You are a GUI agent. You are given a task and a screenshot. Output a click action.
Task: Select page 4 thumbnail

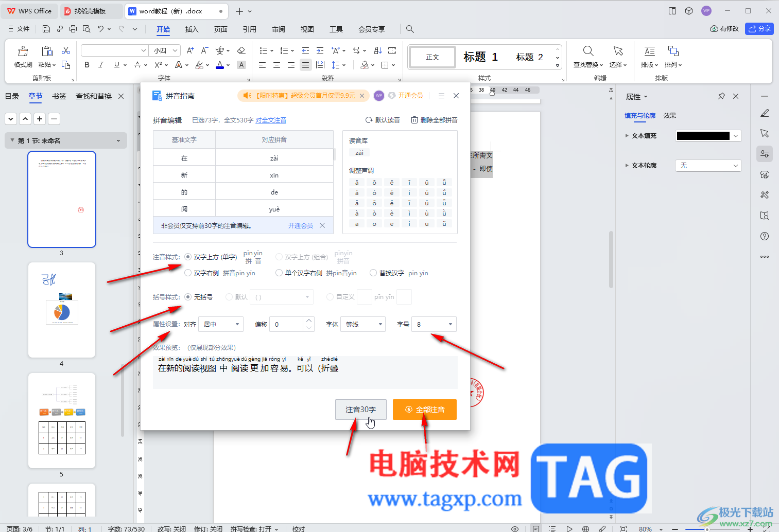click(x=62, y=310)
